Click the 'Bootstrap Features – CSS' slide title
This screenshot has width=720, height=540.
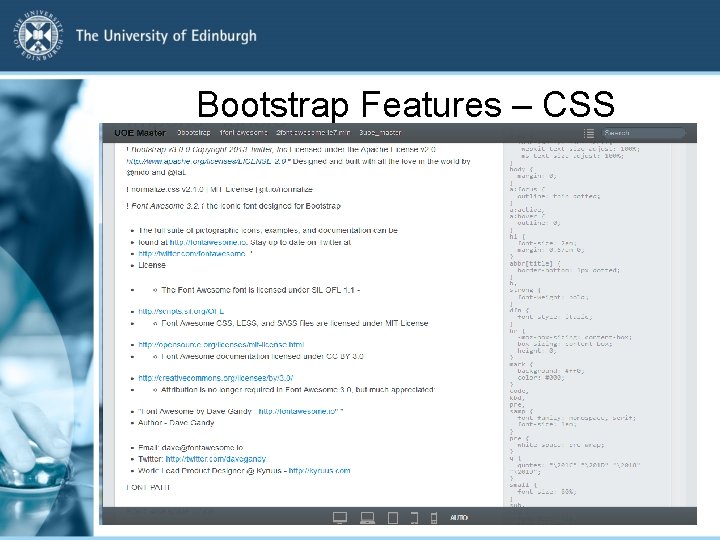pyautogui.click(x=405, y=104)
